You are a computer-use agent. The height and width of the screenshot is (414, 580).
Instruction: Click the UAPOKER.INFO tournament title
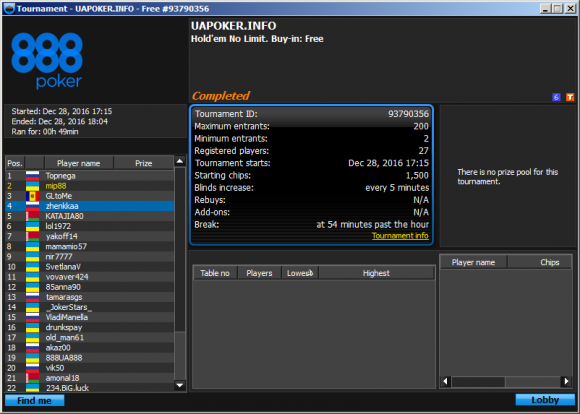click(x=233, y=26)
